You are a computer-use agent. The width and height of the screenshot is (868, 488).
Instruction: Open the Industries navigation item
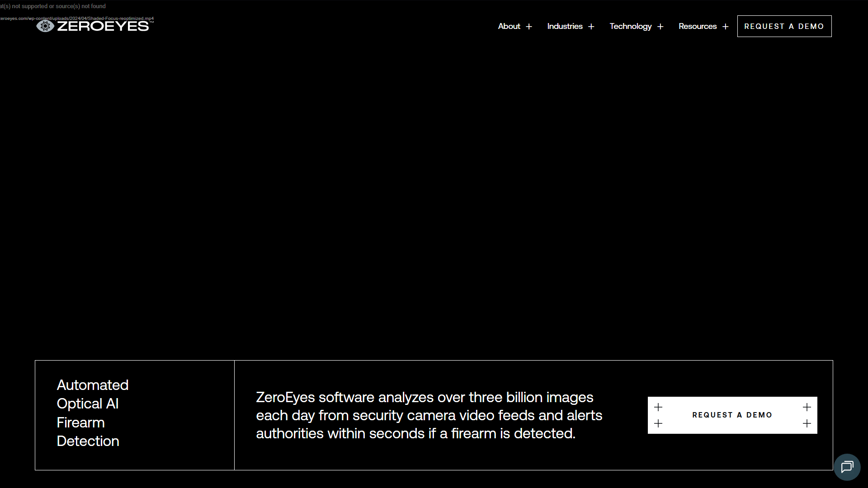tap(565, 26)
